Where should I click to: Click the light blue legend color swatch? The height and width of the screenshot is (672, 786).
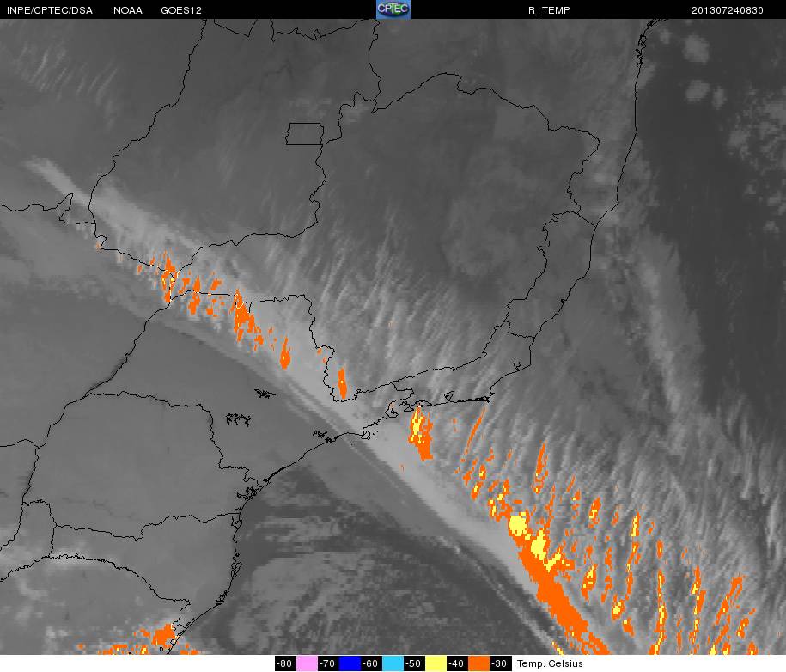[393, 663]
